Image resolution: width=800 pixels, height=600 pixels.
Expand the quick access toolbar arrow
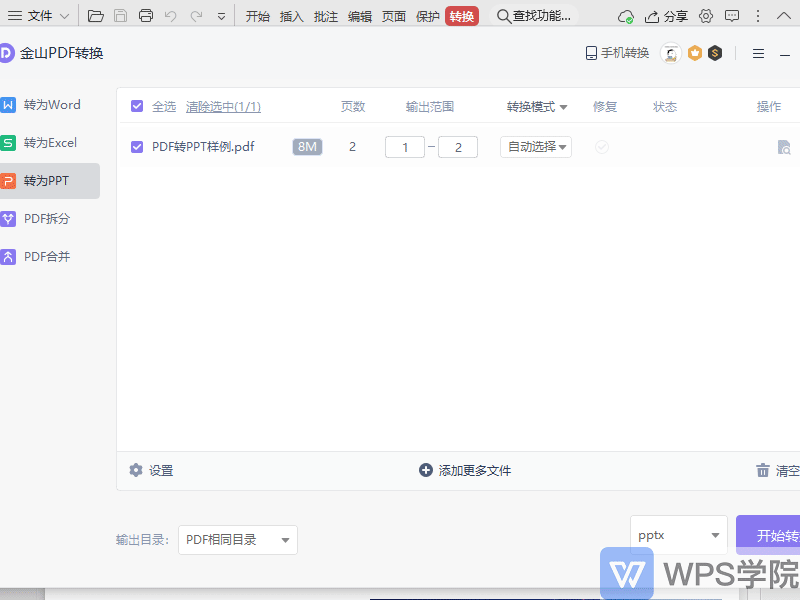coord(221,16)
